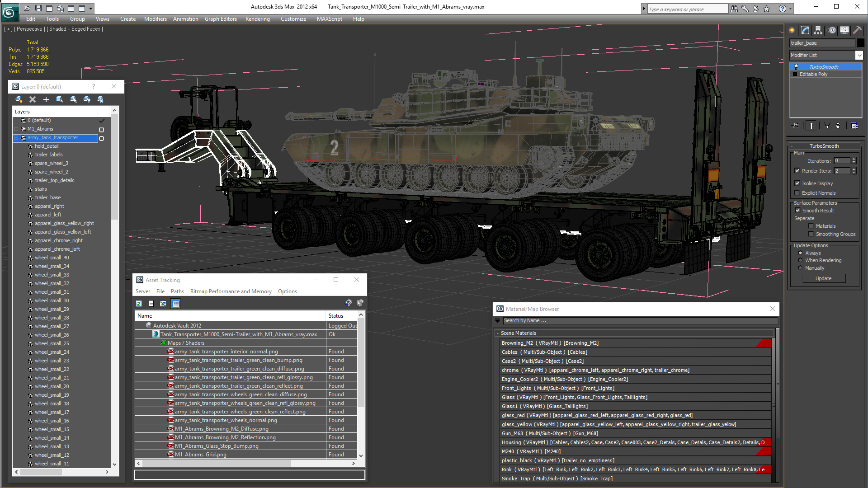Open quick access toolbar customize dropdown arrow

point(91,8)
